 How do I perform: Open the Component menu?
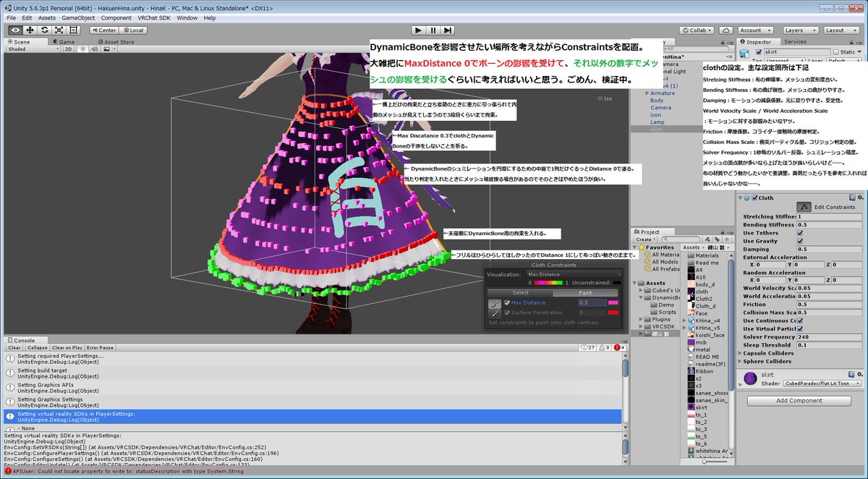click(116, 17)
